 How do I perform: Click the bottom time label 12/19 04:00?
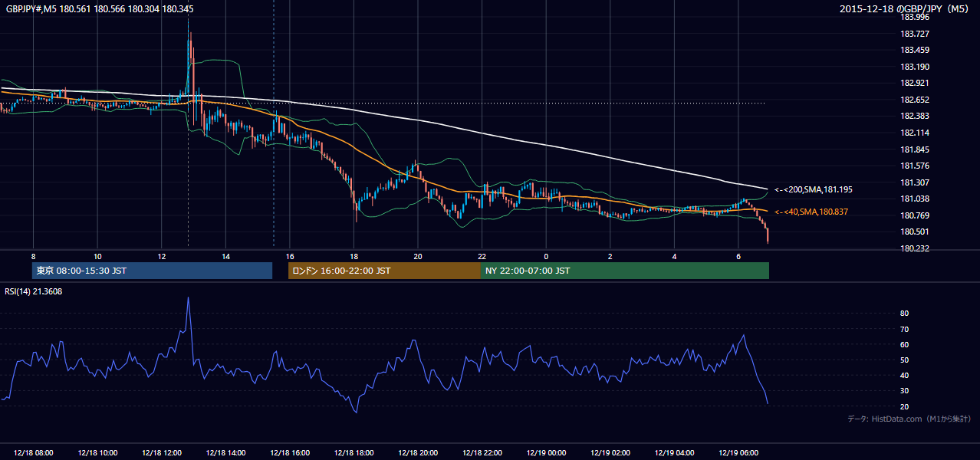pos(674,452)
